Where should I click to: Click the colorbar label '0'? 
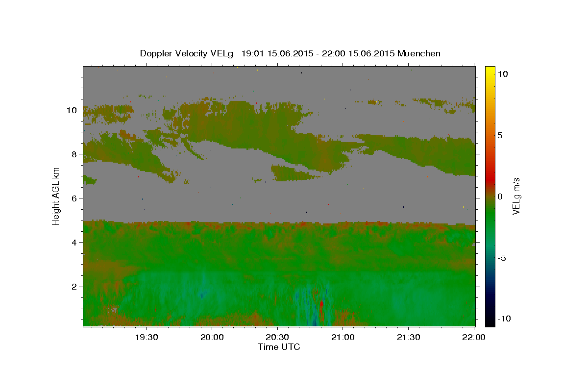tap(500, 196)
